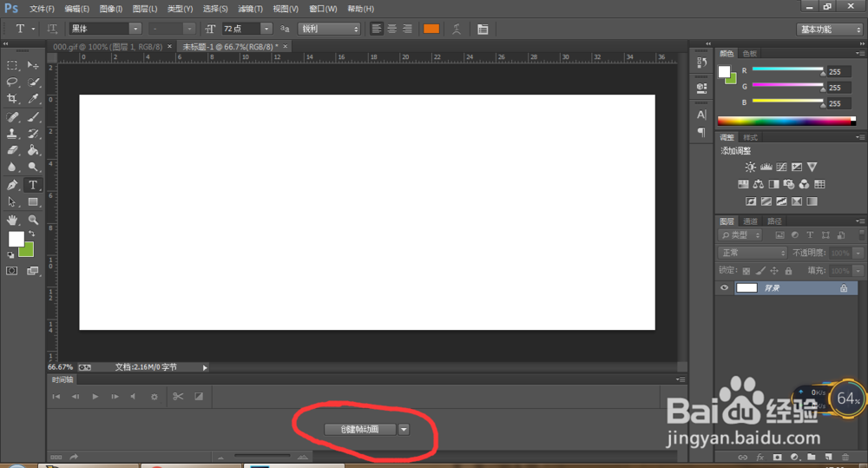Screen dimensions: 868x468
Task: Toggle visibility of 背景 layer
Action: [x=724, y=288]
